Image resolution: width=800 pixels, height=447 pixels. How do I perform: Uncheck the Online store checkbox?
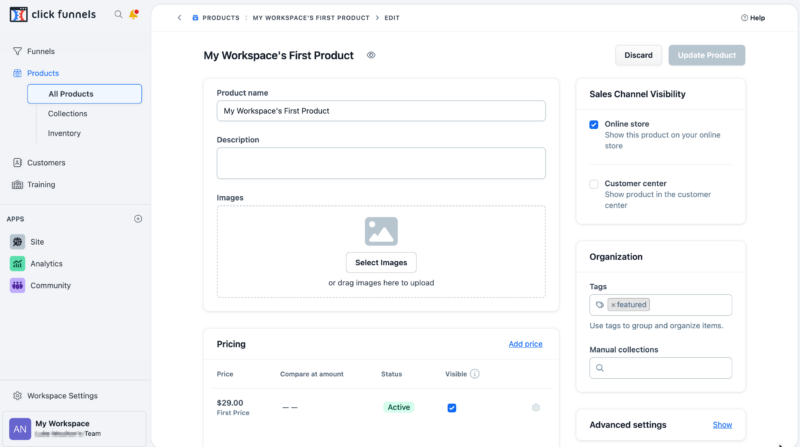(x=594, y=125)
